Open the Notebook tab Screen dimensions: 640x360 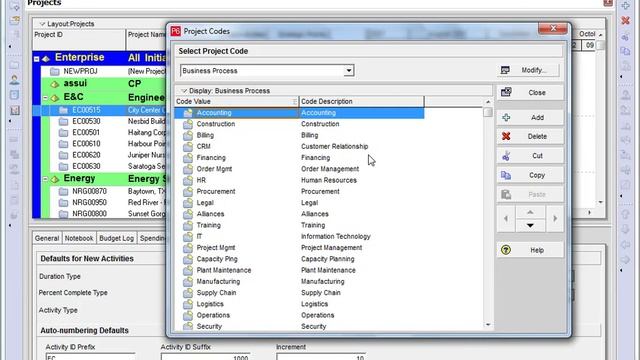click(79, 238)
